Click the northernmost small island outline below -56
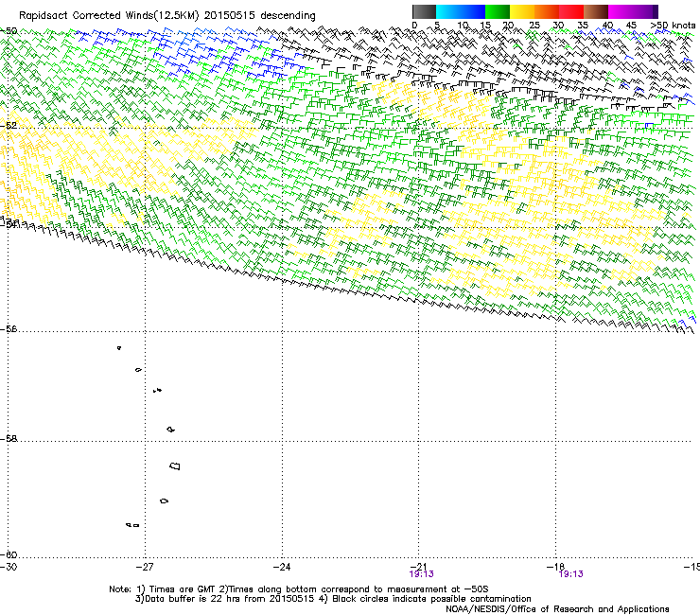Screen dimensions: 700x615 pos(119,348)
